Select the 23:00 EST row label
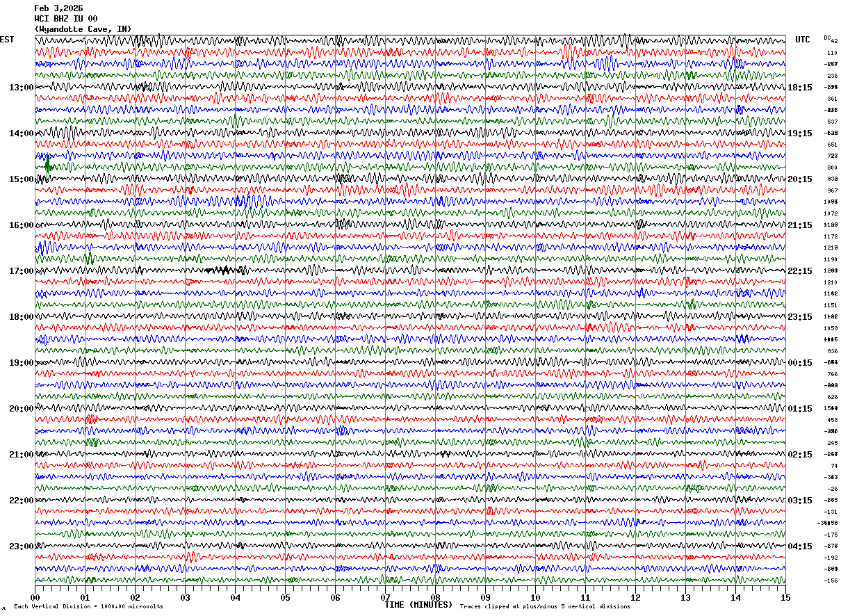The height and width of the screenshot is (616, 841). pyautogui.click(x=22, y=546)
